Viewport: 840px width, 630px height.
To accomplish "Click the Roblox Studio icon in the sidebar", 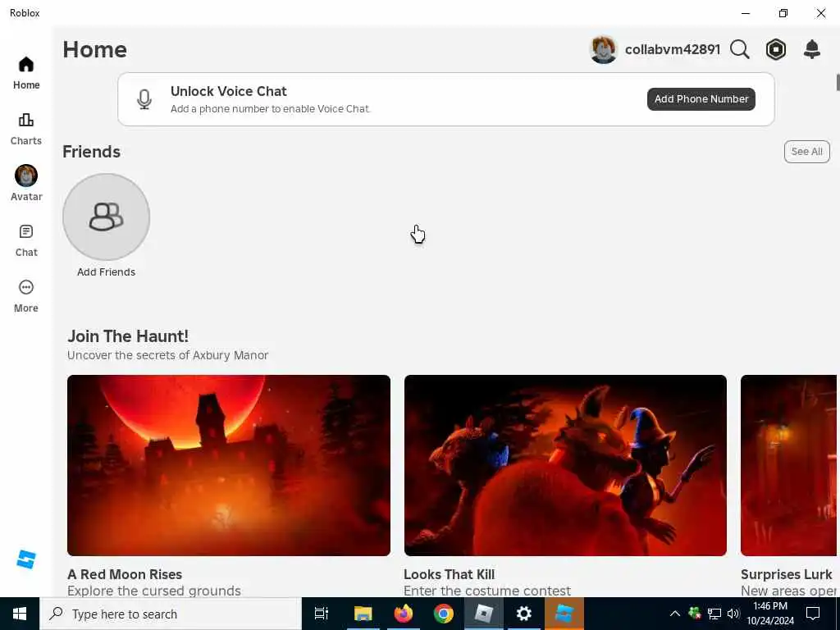I will click(x=25, y=559).
